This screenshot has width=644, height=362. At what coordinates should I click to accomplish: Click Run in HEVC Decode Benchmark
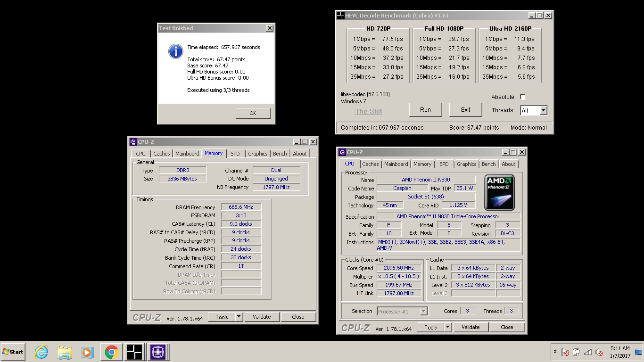point(425,110)
